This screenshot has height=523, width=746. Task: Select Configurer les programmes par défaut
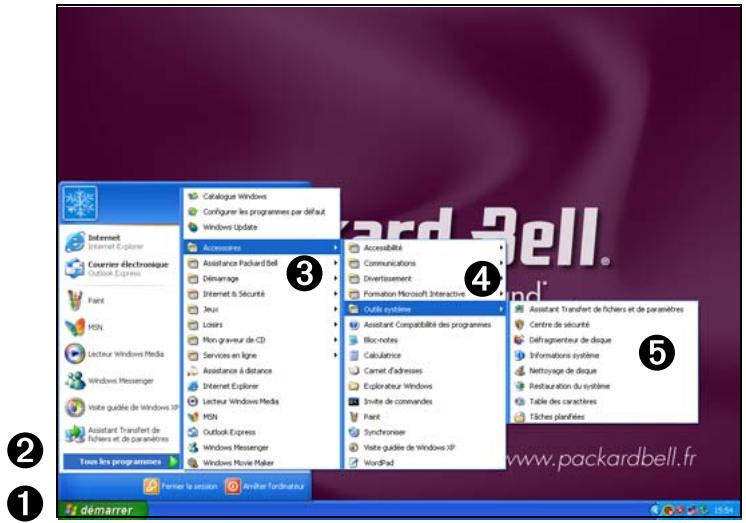point(262,212)
